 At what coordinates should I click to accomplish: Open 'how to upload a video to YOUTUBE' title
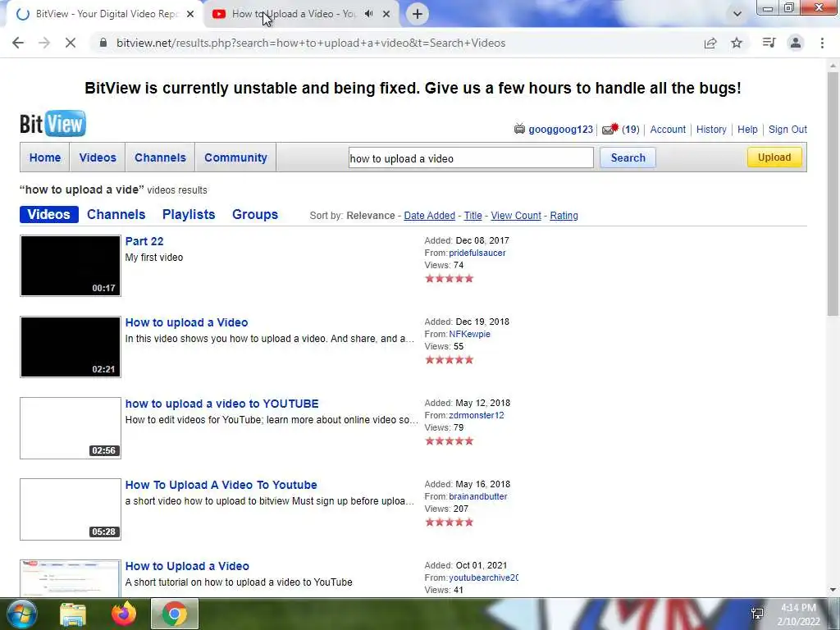221,404
